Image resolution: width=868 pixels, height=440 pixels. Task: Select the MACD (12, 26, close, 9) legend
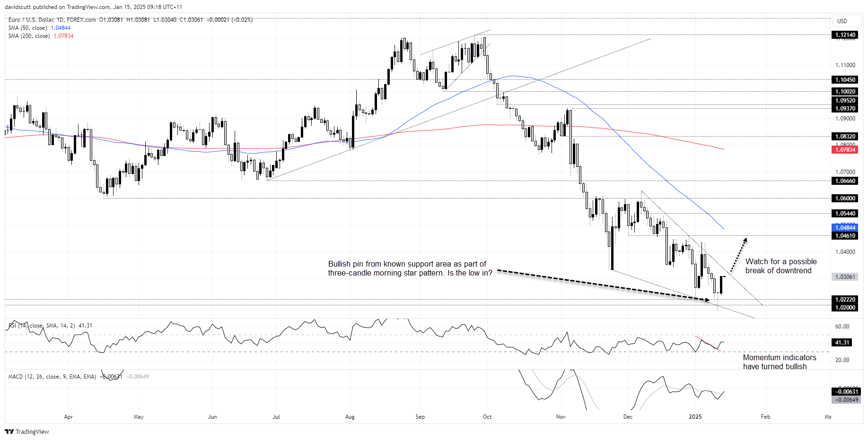click(79, 377)
